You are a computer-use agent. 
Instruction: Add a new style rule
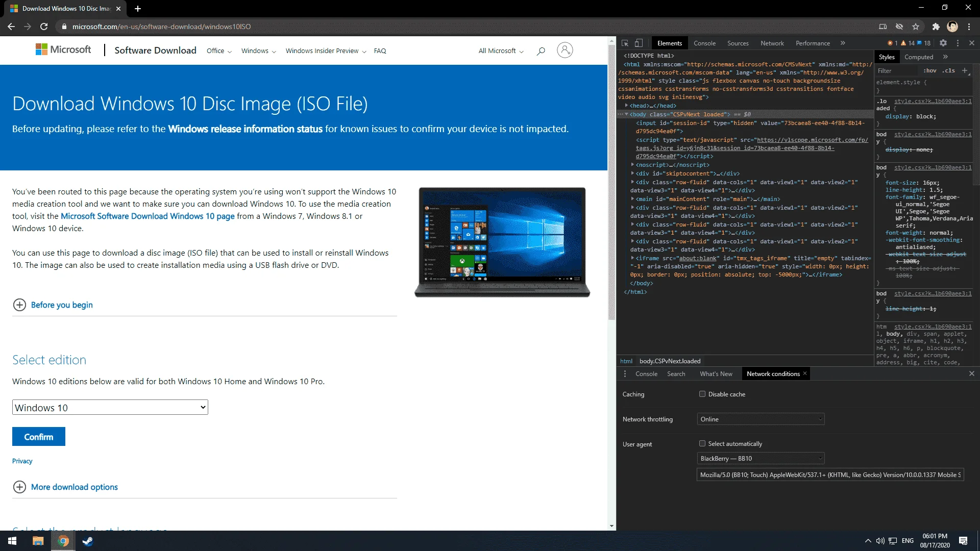coord(965,70)
